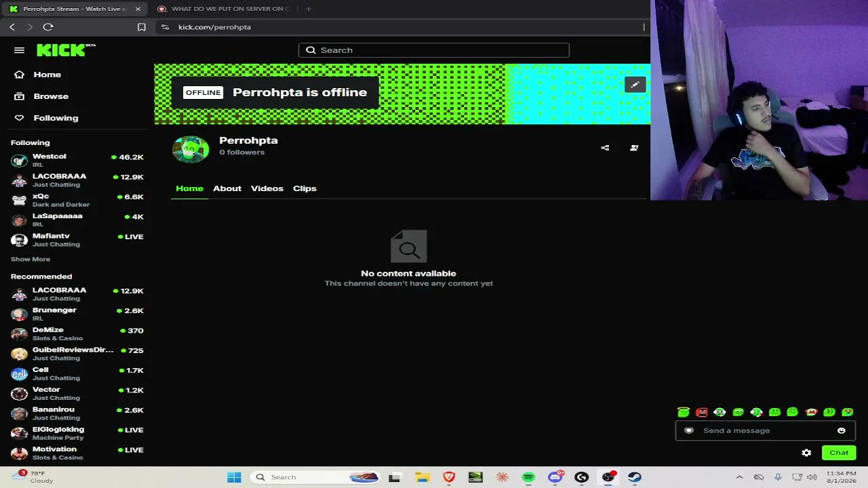The image size is (868, 488).
Task: Open Browse in the sidebar
Action: [x=41, y=96]
